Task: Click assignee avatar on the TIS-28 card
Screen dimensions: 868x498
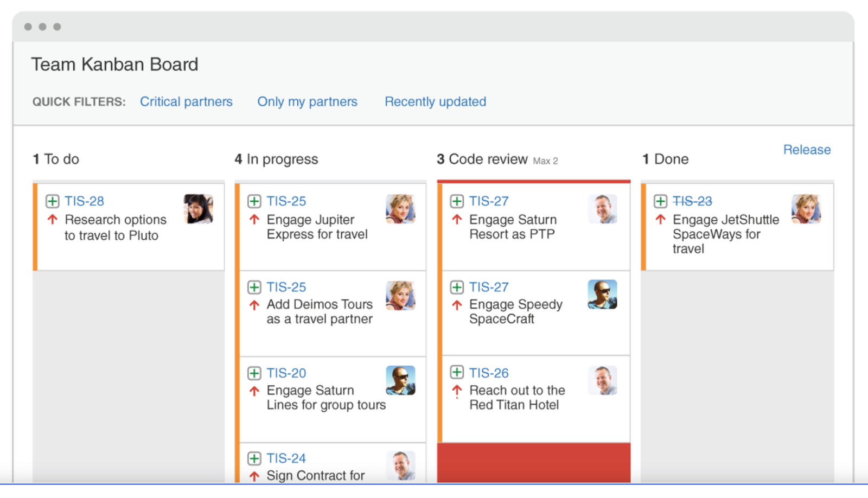Action: click(198, 209)
